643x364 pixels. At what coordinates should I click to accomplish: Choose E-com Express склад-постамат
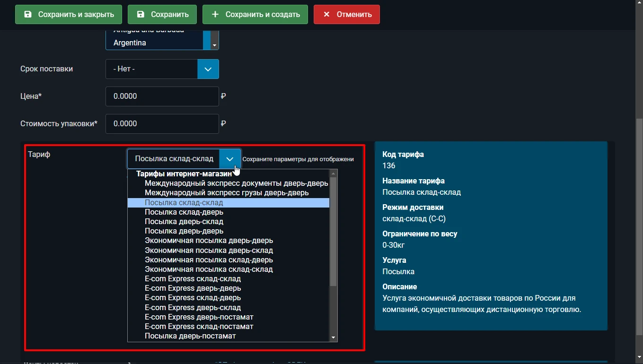(x=229, y=327)
